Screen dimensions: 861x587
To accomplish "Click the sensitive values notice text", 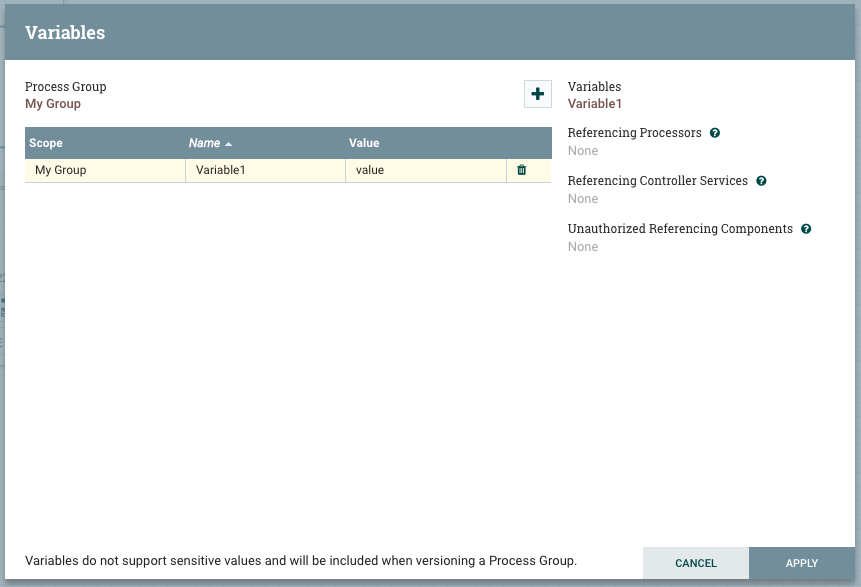I will pyautogui.click(x=301, y=561).
